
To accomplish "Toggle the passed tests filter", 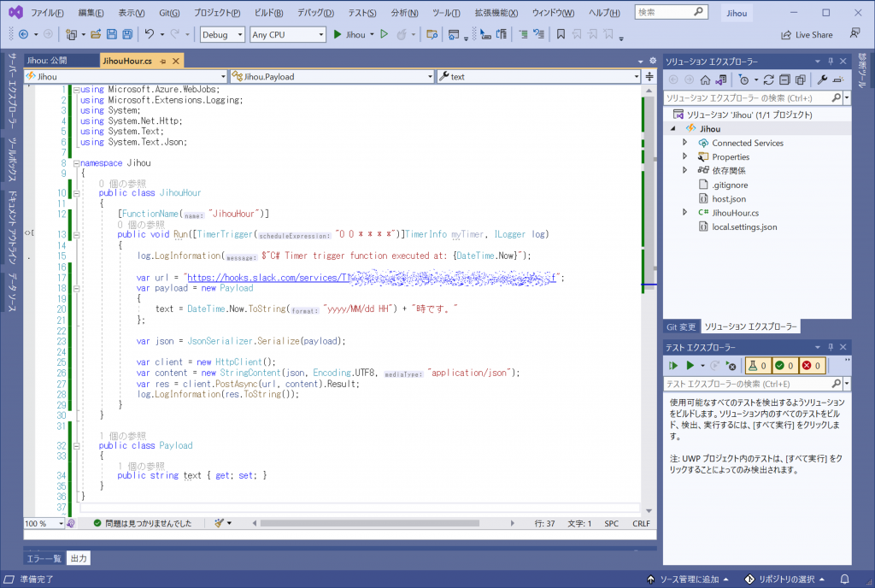I will pyautogui.click(x=785, y=366).
